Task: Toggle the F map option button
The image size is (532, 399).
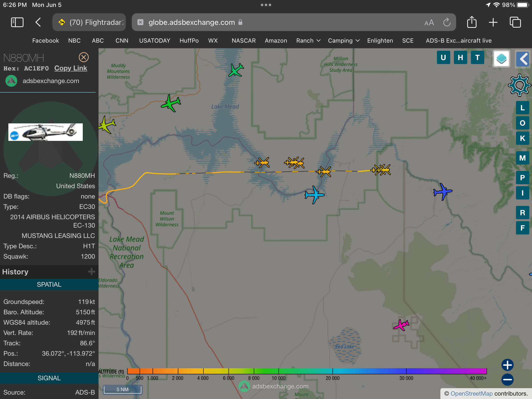Action: (522, 228)
